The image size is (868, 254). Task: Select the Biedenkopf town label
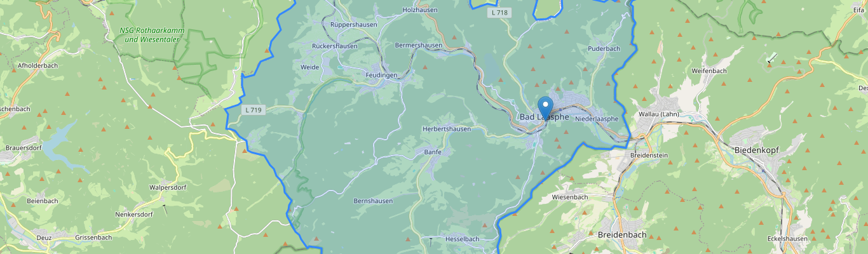point(756,150)
